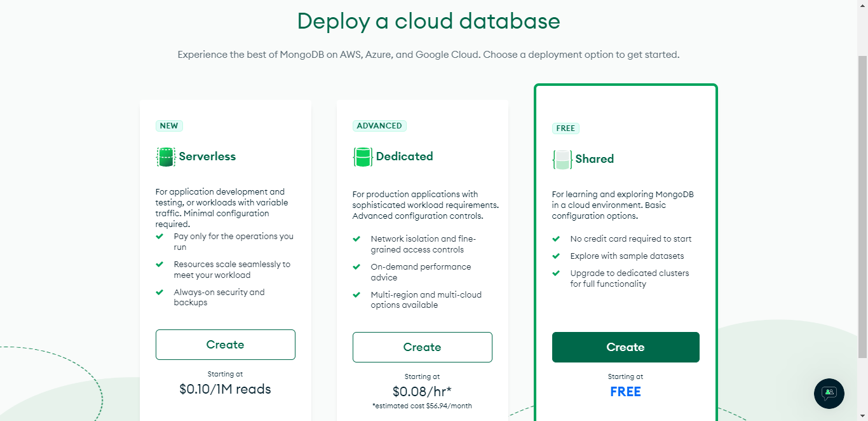Image resolution: width=868 pixels, height=421 pixels.
Task: Click 'Explore with sample datasets' text
Action: (x=627, y=256)
